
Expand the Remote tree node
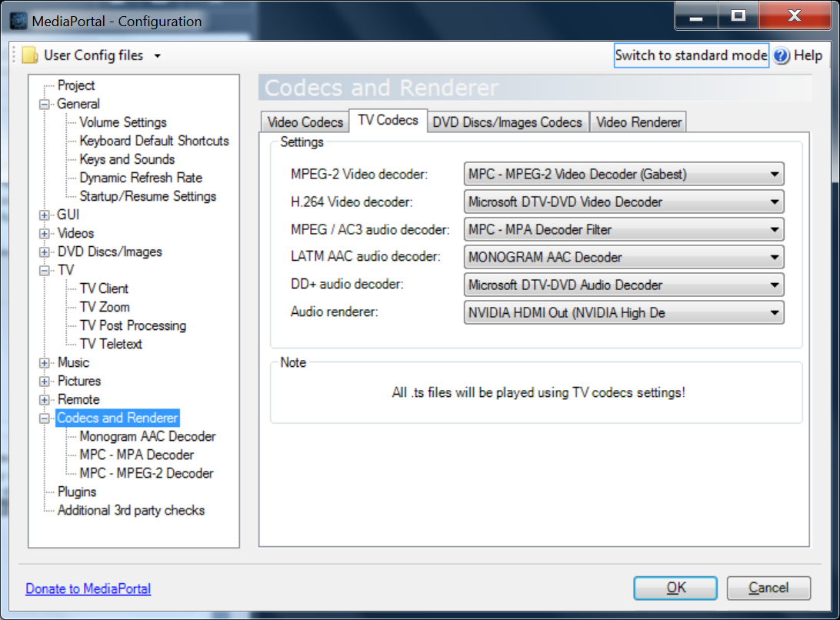(x=45, y=400)
